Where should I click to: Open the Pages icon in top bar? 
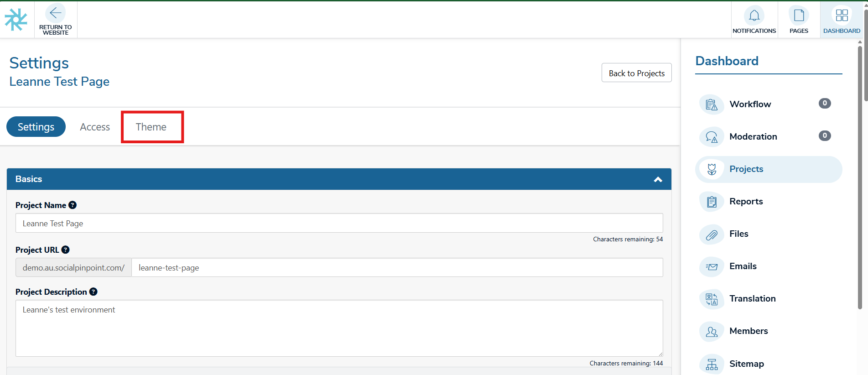click(799, 16)
